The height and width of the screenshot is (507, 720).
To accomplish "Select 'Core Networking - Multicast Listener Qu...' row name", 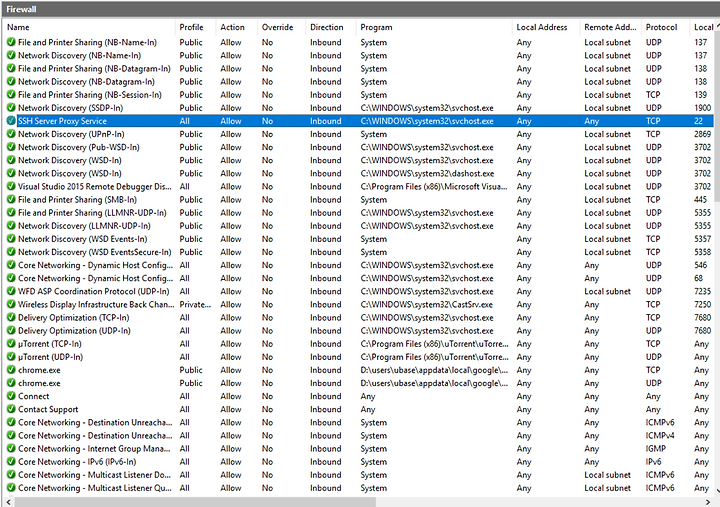I will [95, 488].
